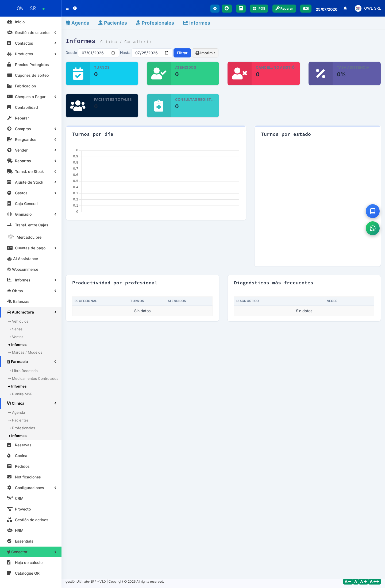Click the info circle icon in header
Screen dimensions: 385x588
pos(75,8)
